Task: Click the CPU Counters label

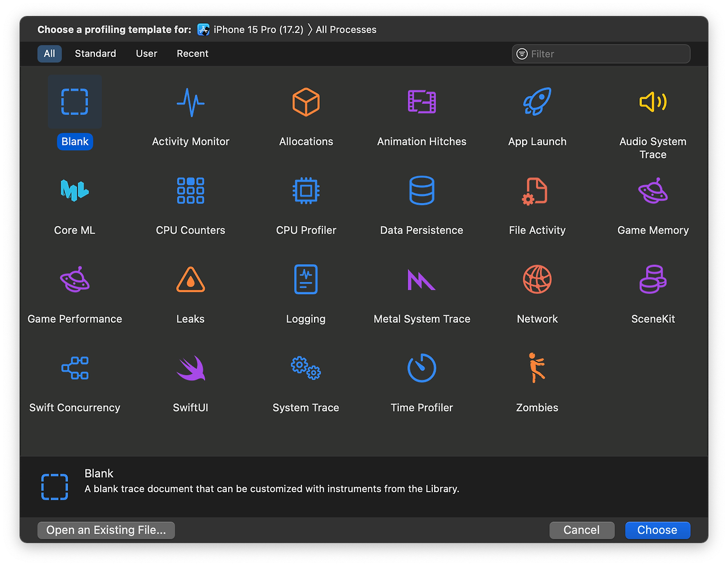Action: point(191,230)
